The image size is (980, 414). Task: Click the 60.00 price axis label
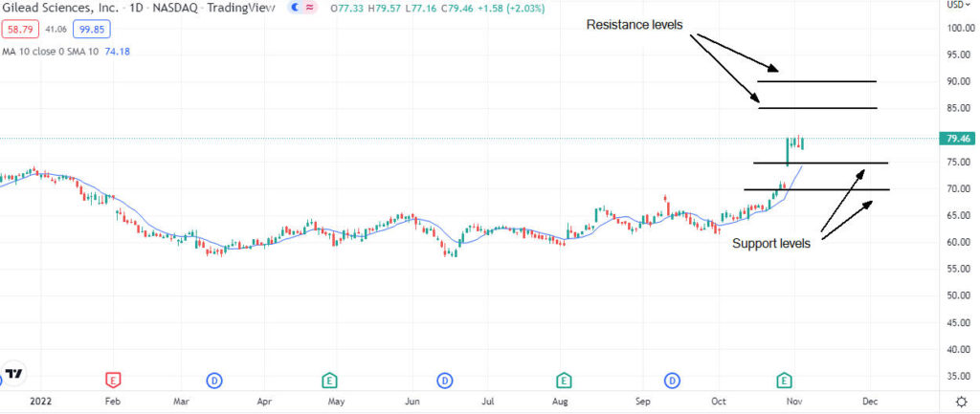(x=960, y=242)
